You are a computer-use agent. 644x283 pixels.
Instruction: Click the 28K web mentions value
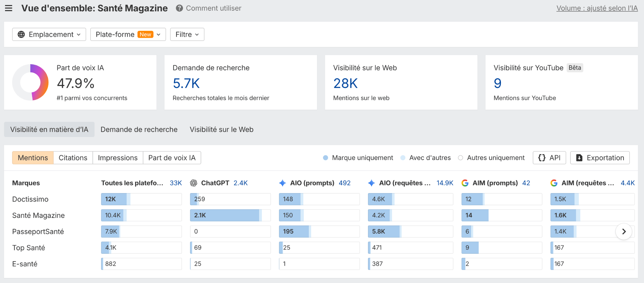point(346,83)
